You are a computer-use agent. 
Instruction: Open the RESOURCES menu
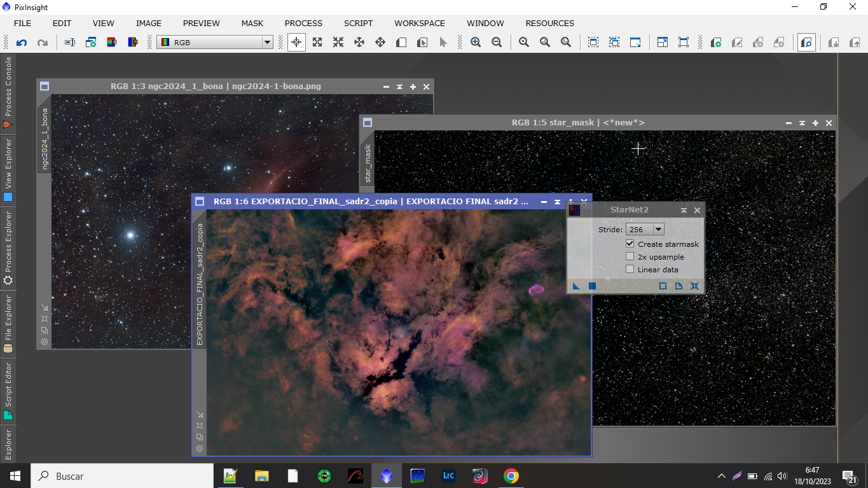point(550,23)
